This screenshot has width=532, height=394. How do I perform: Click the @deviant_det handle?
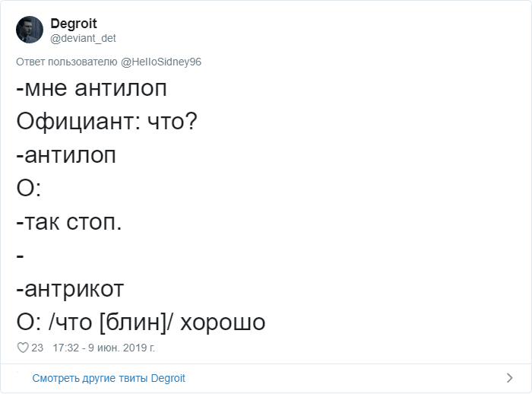tap(83, 38)
